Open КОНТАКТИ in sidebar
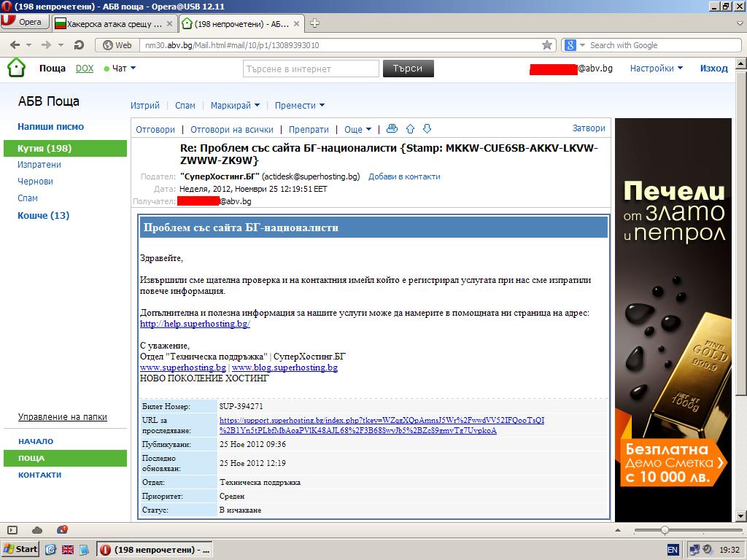Screen dimensions: 747x560 (x=39, y=475)
